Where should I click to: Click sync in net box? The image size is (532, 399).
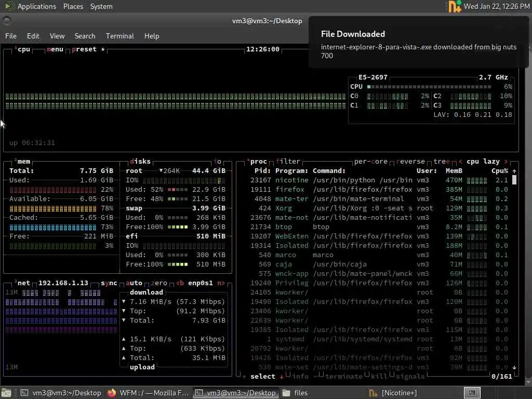point(109,283)
